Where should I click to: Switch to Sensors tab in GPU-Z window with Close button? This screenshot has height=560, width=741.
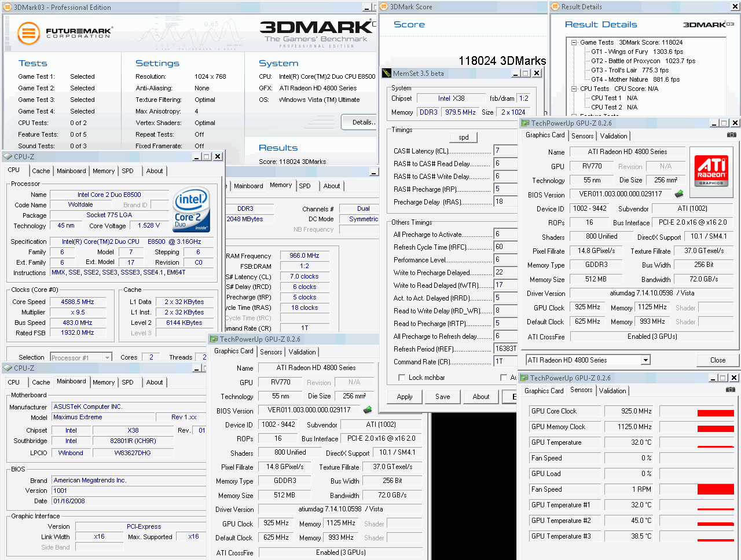tap(582, 136)
